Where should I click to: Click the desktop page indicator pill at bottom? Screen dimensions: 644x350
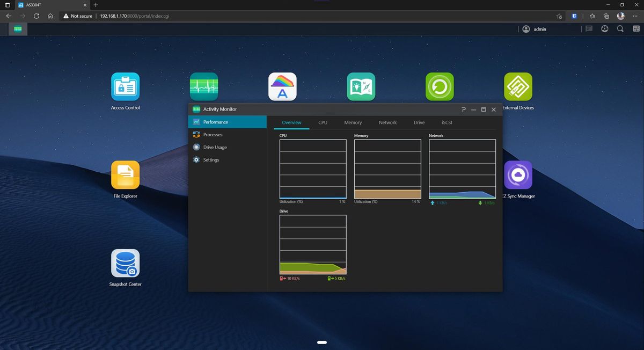322,342
